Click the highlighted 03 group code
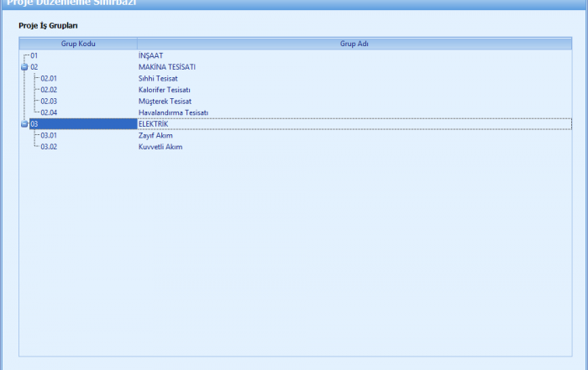 tap(34, 123)
